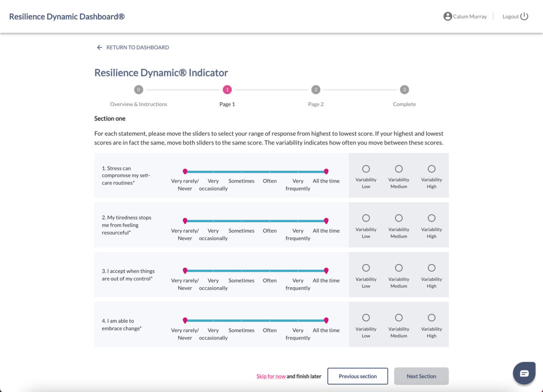Click the highlighted step 1 progress circle
Image resolution: width=543 pixels, height=392 pixels.
(x=227, y=90)
